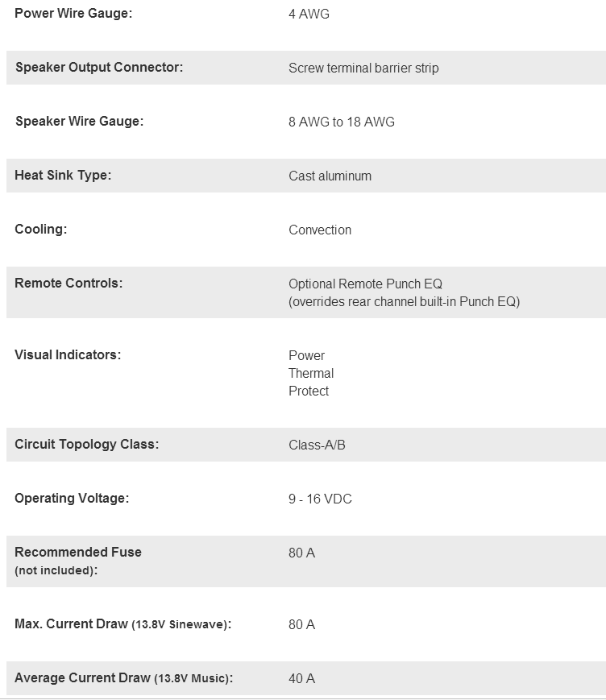Click the "Visual Indicators" label

(x=68, y=355)
